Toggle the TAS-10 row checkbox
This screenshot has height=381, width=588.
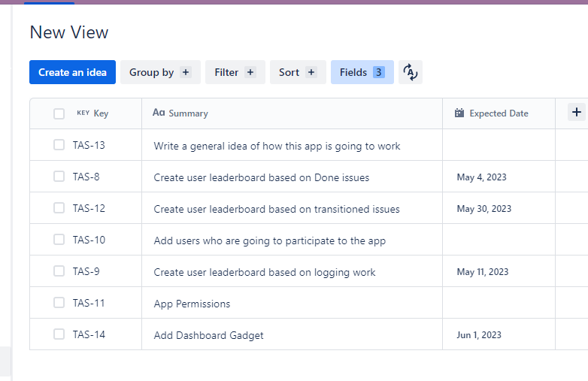59,239
